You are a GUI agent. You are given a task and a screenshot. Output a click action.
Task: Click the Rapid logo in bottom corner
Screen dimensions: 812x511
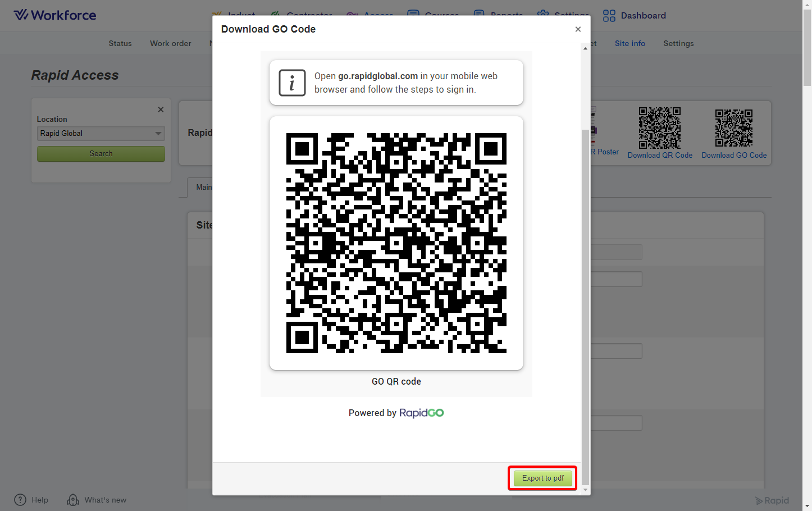point(772,500)
